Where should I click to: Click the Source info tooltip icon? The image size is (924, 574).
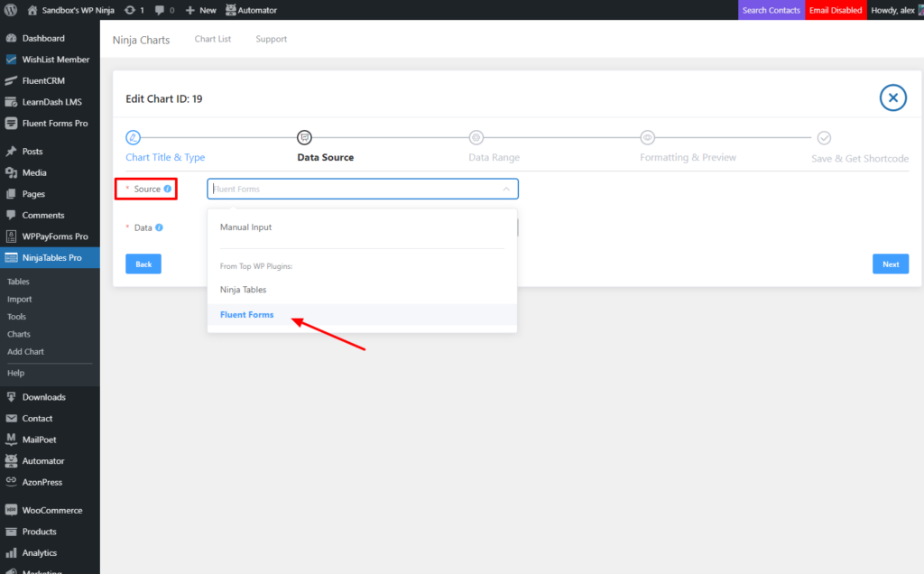point(168,189)
